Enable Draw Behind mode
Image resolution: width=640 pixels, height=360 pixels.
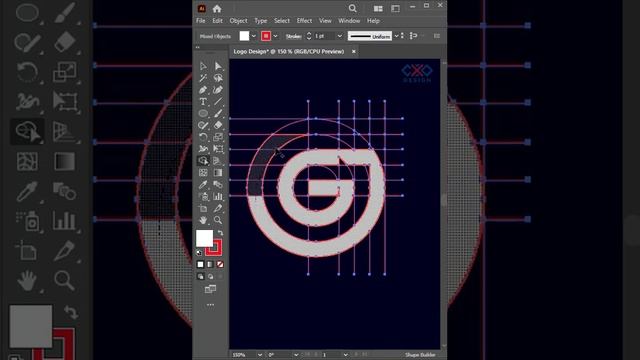(210, 277)
